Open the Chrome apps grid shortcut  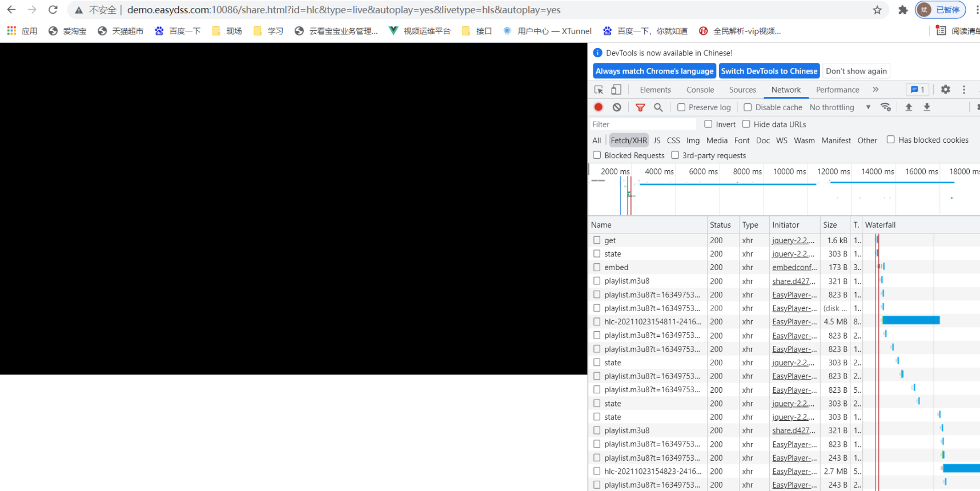click(x=11, y=31)
